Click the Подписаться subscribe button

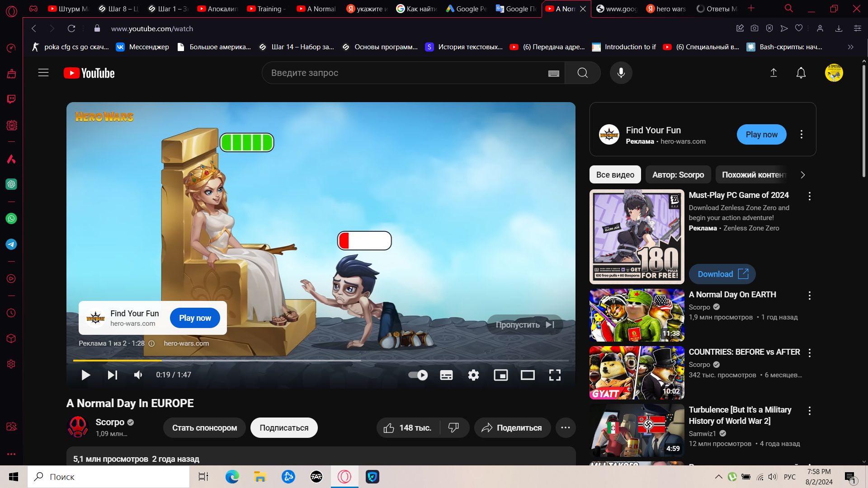(x=284, y=428)
